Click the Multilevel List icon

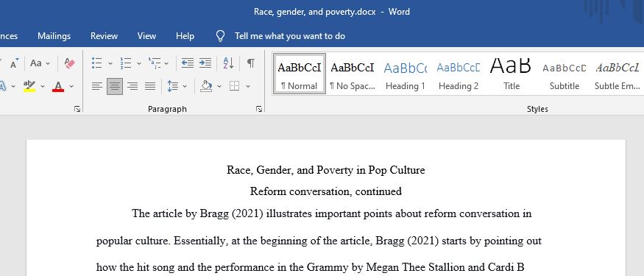pos(155,63)
